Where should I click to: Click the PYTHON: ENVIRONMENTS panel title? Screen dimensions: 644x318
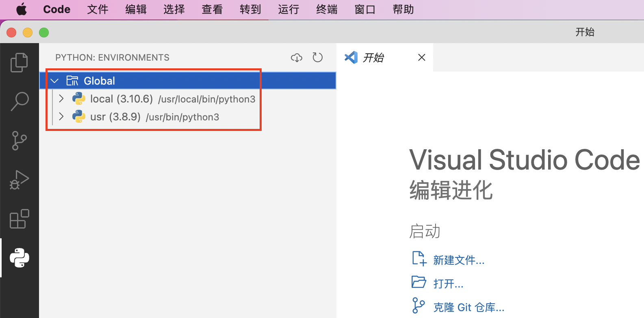113,57
